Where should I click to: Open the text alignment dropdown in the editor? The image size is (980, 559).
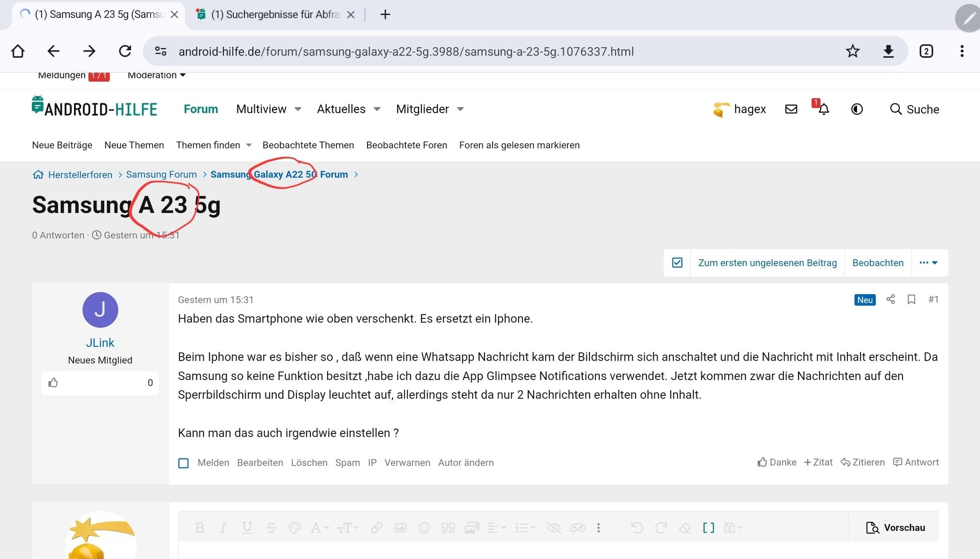tap(496, 528)
